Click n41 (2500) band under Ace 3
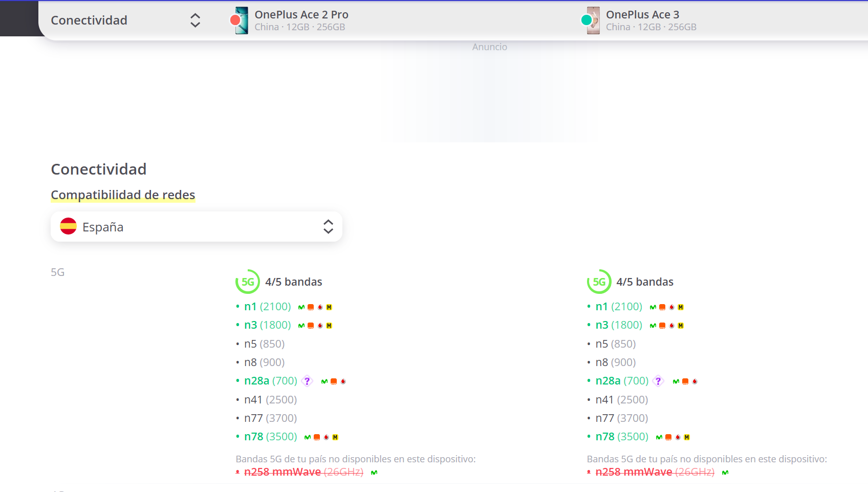The width and height of the screenshot is (868, 492). click(622, 400)
